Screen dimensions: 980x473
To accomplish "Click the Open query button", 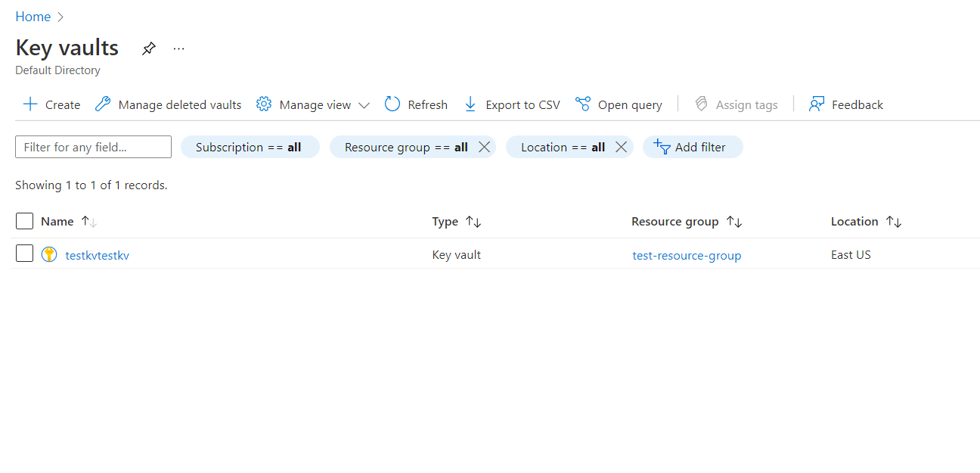I will click(x=619, y=104).
